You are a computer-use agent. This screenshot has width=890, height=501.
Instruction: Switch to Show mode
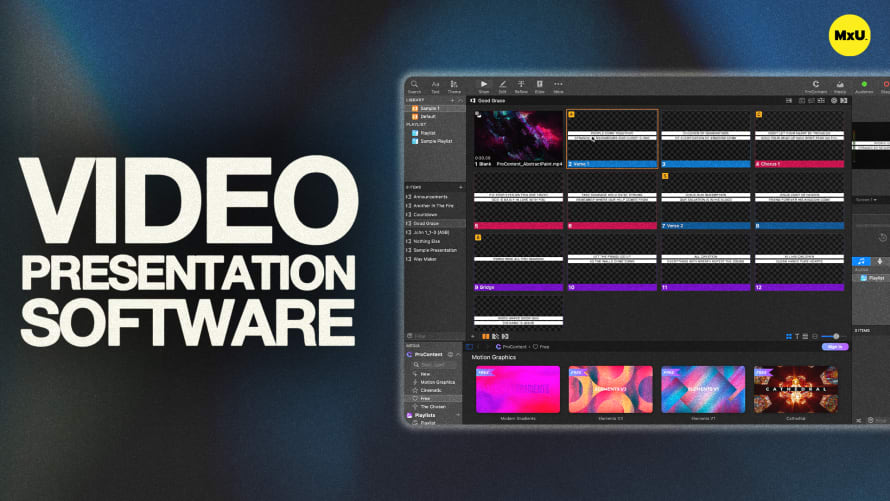click(x=484, y=86)
